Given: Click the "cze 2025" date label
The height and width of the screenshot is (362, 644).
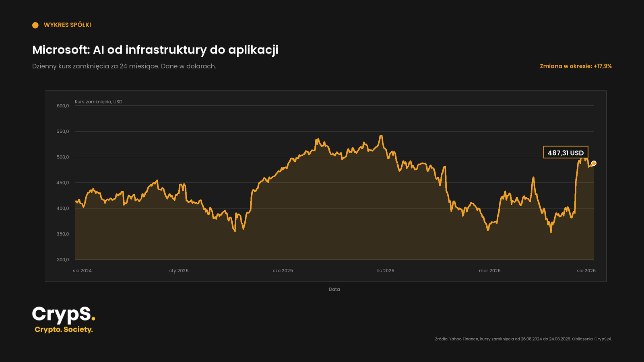Looking at the screenshot, I should (283, 271).
